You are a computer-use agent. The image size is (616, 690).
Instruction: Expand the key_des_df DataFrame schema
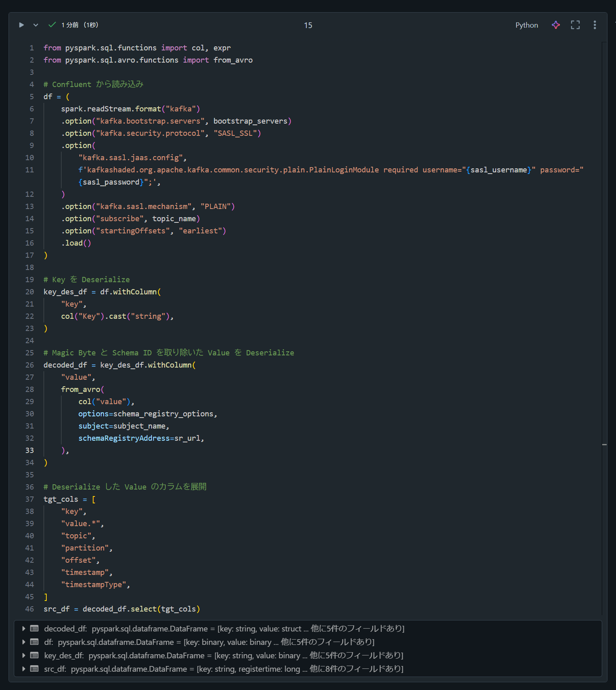(24, 655)
